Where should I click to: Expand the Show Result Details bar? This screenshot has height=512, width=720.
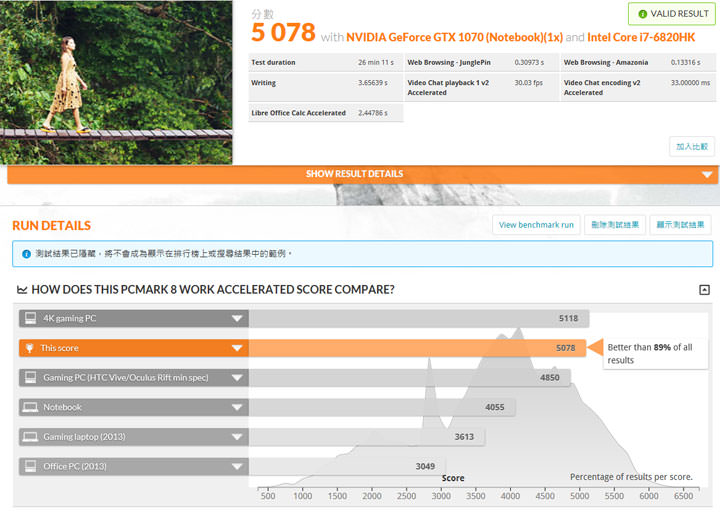(362, 174)
